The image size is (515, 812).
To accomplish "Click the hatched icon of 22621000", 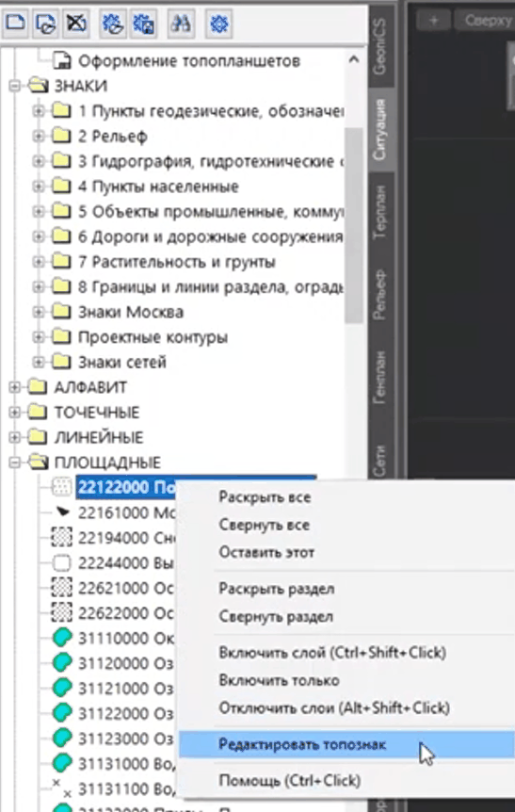I will 61,588.
